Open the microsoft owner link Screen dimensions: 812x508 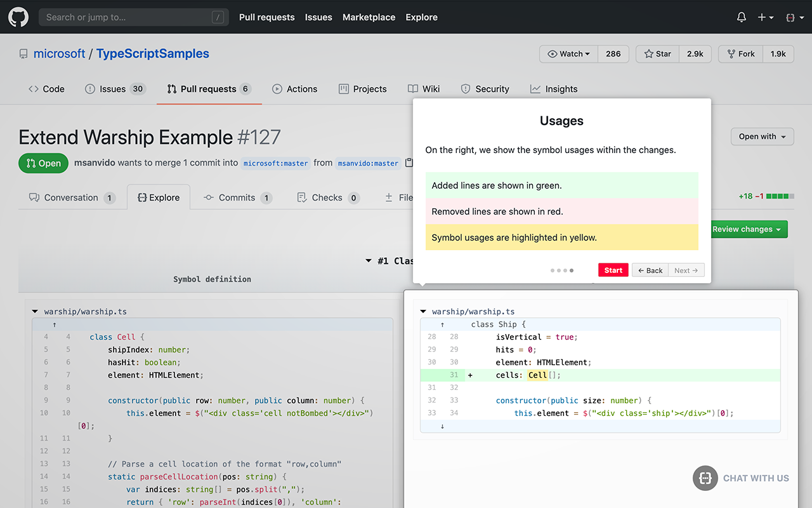coord(60,54)
